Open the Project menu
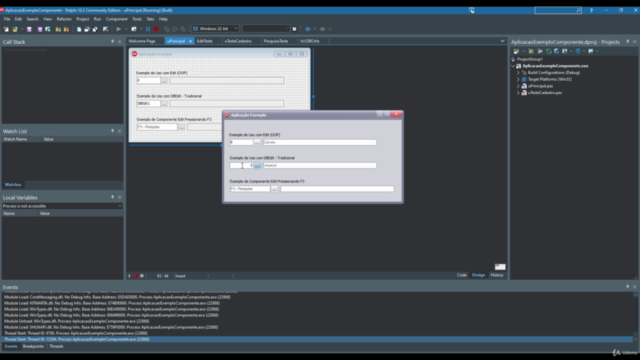The width and height of the screenshot is (640, 360). (x=82, y=19)
